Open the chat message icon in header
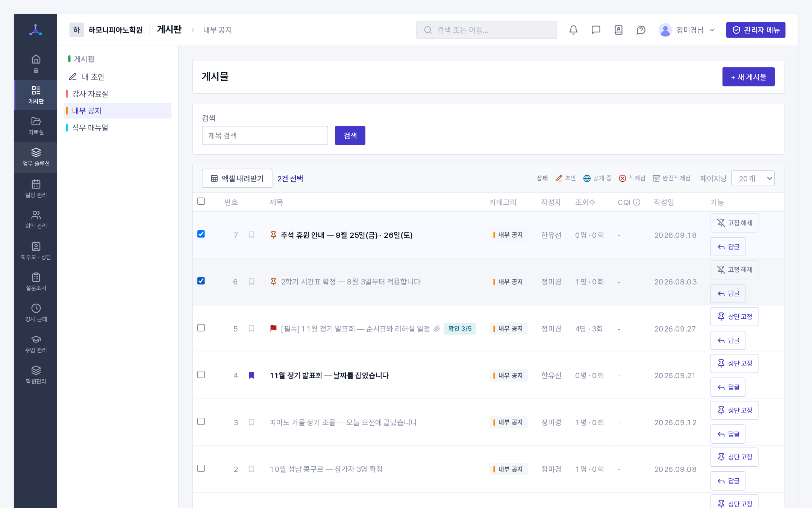 point(596,30)
